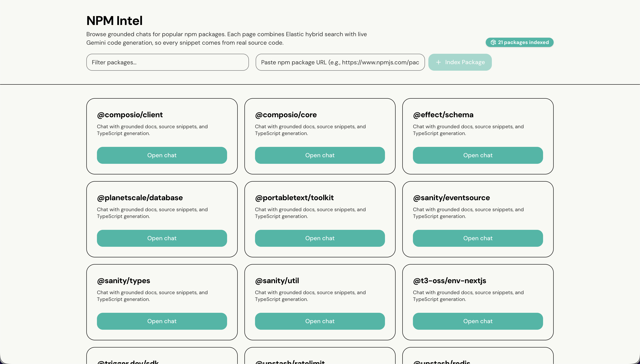This screenshot has width=640, height=364.
Task: Open chat for @effect/schema
Action: pos(478,155)
